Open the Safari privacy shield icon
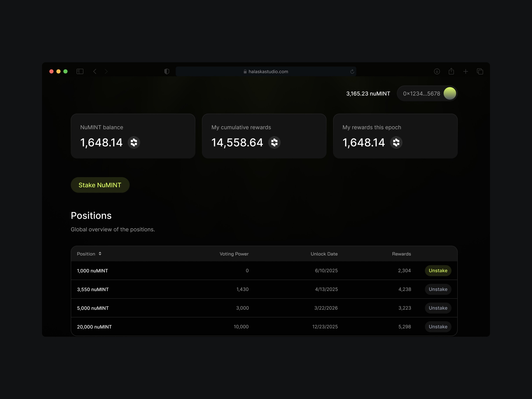Viewport: 532px width, 399px height. click(167, 71)
